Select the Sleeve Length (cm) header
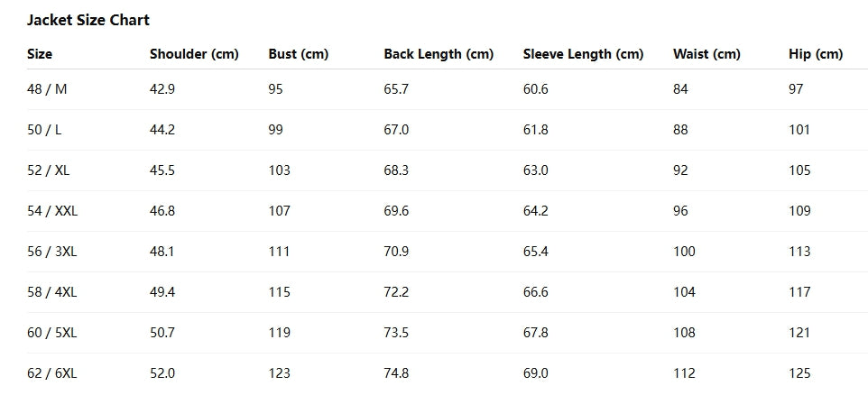Image resolution: width=868 pixels, height=395 pixels. coord(583,54)
